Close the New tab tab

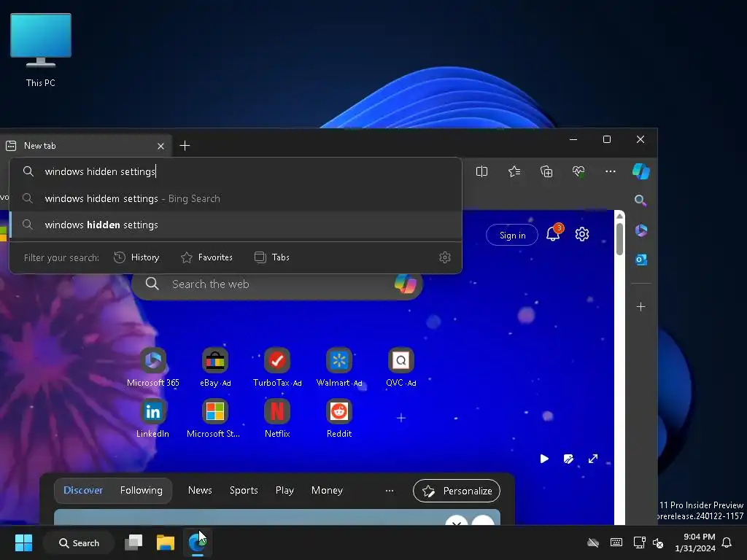[x=160, y=146]
